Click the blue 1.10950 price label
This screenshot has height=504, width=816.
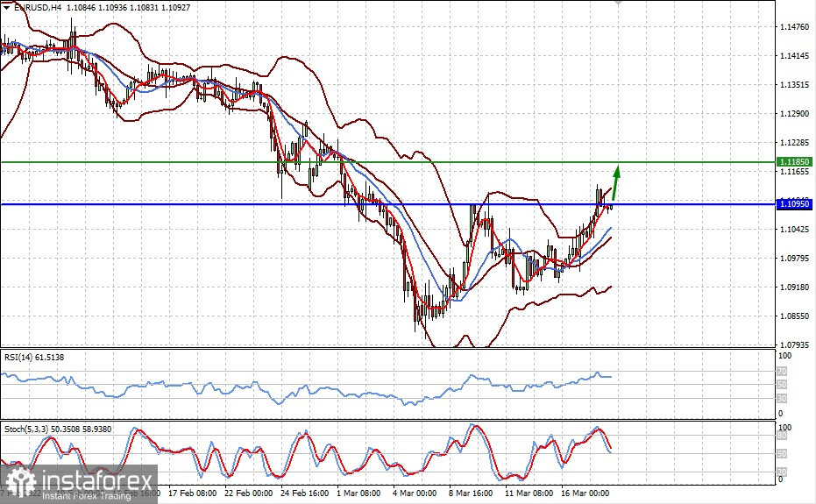[x=794, y=204]
